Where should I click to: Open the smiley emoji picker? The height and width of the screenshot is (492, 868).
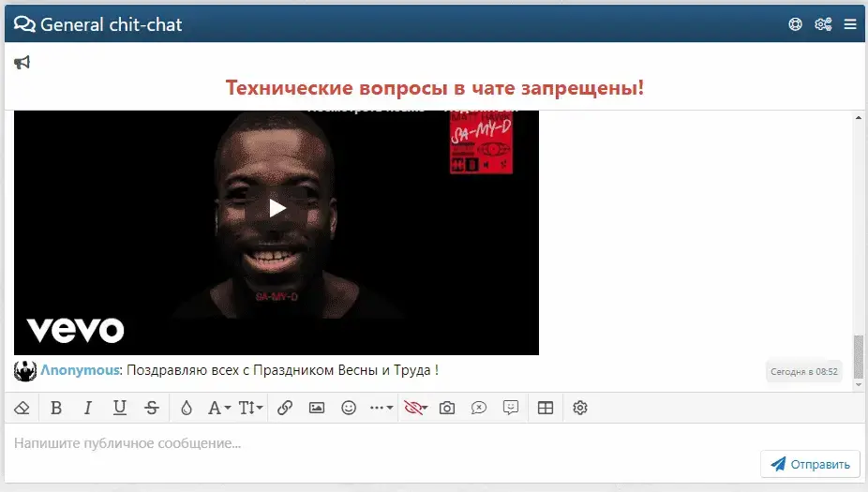(349, 409)
